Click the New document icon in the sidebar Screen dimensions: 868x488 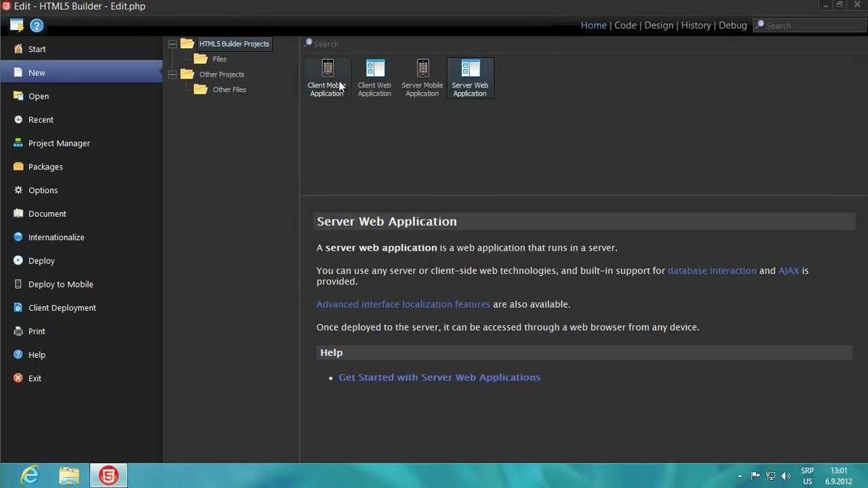click(18, 73)
